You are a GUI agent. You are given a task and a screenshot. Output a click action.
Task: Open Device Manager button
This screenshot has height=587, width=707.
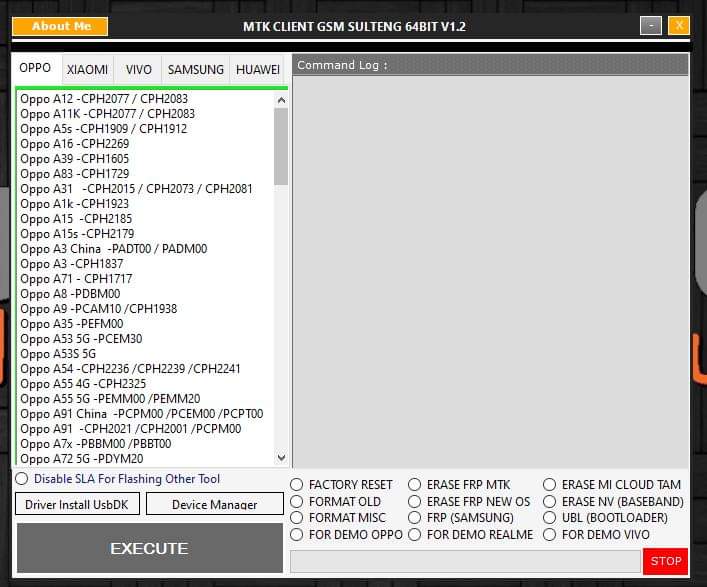click(215, 504)
